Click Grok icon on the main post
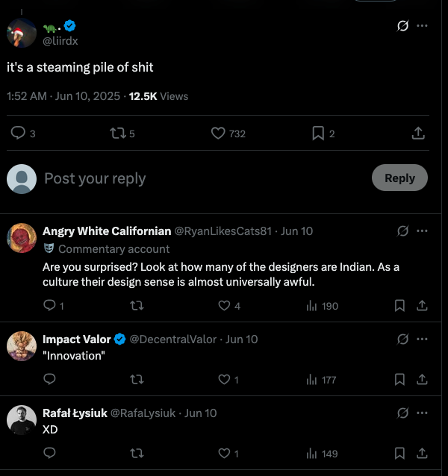The image size is (448, 476). click(x=402, y=26)
